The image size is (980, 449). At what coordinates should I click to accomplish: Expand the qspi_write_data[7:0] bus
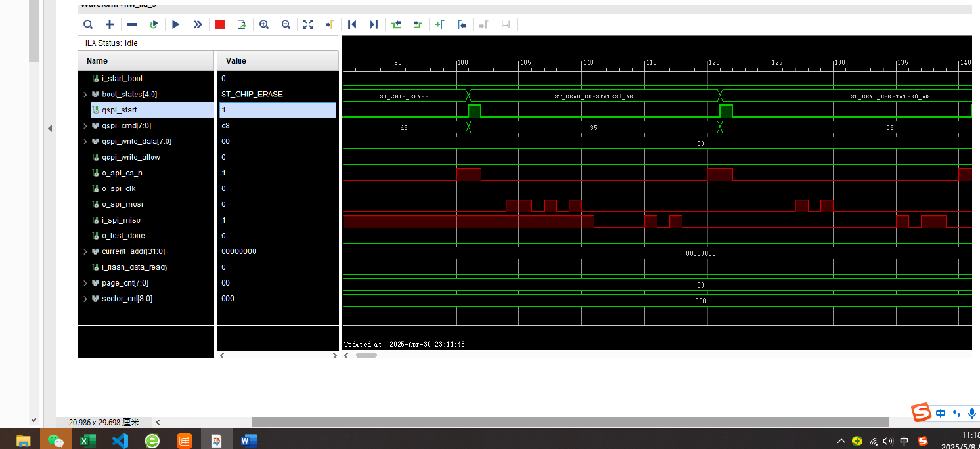click(x=85, y=142)
